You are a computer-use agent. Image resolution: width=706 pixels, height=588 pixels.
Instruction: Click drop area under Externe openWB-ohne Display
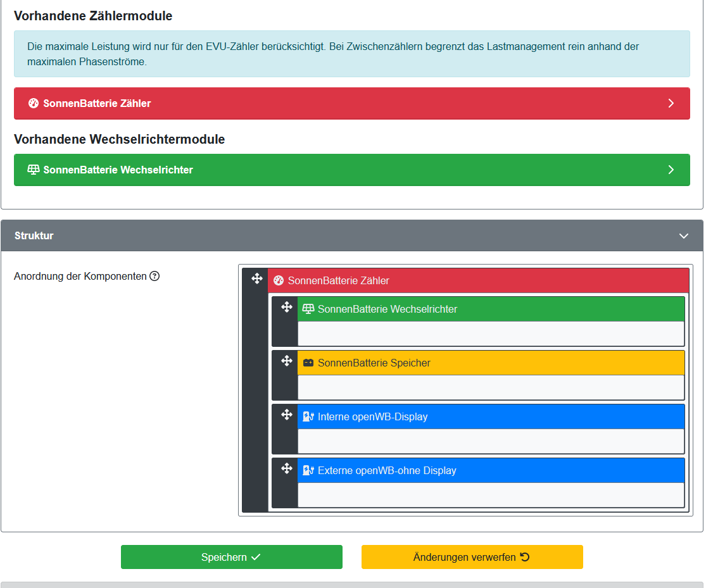491,495
